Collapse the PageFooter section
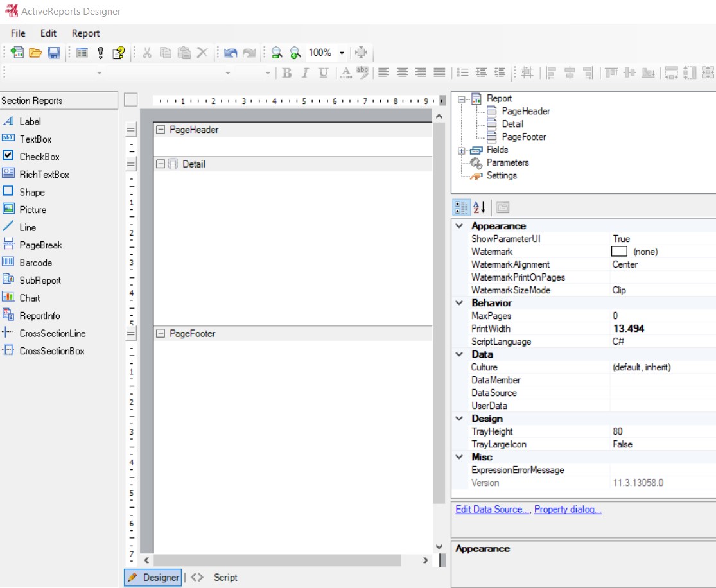 pyautogui.click(x=161, y=334)
